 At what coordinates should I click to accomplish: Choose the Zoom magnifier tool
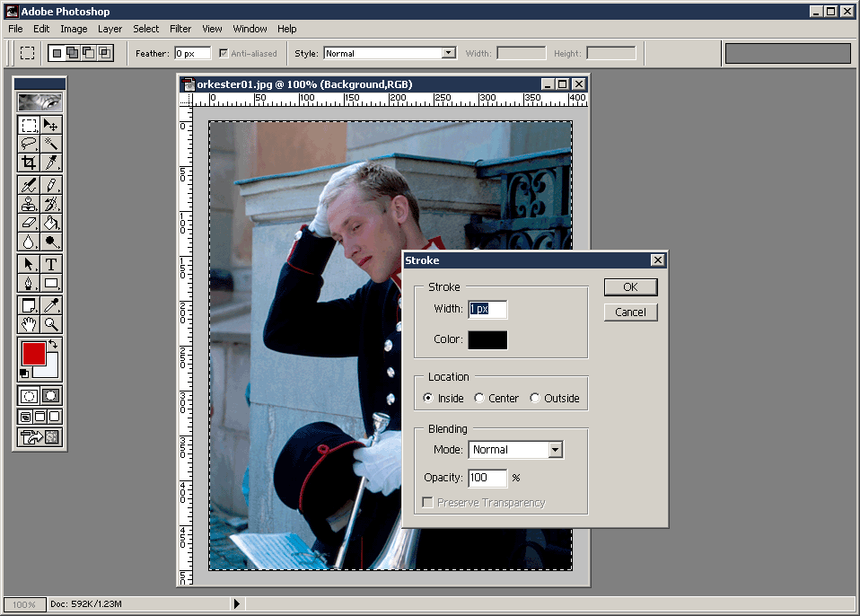(x=51, y=324)
